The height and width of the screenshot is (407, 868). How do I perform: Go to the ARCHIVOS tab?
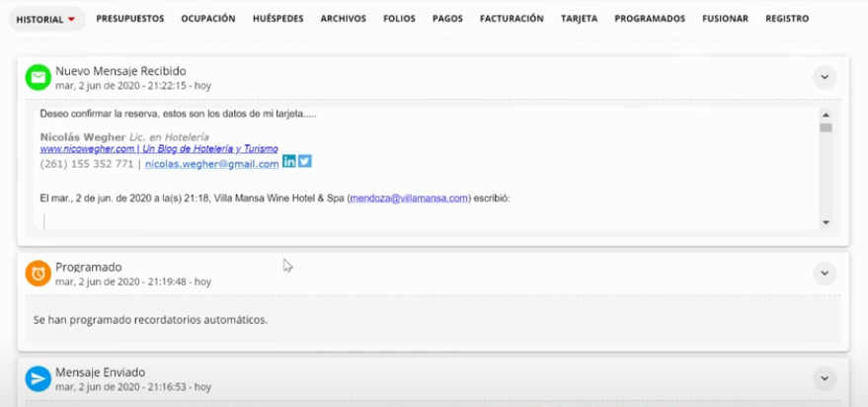[x=344, y=19]
